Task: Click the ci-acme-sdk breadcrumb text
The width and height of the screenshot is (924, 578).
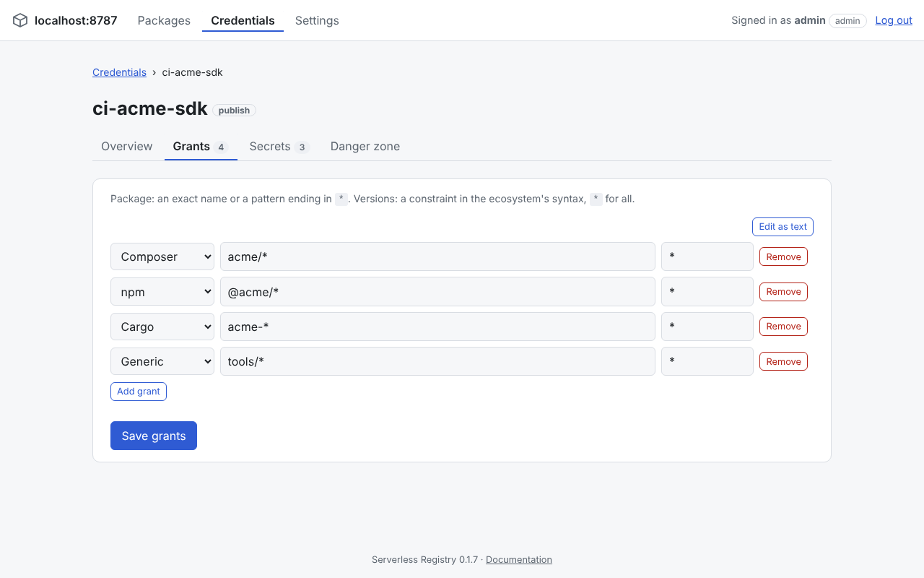Action: [192, 72]
